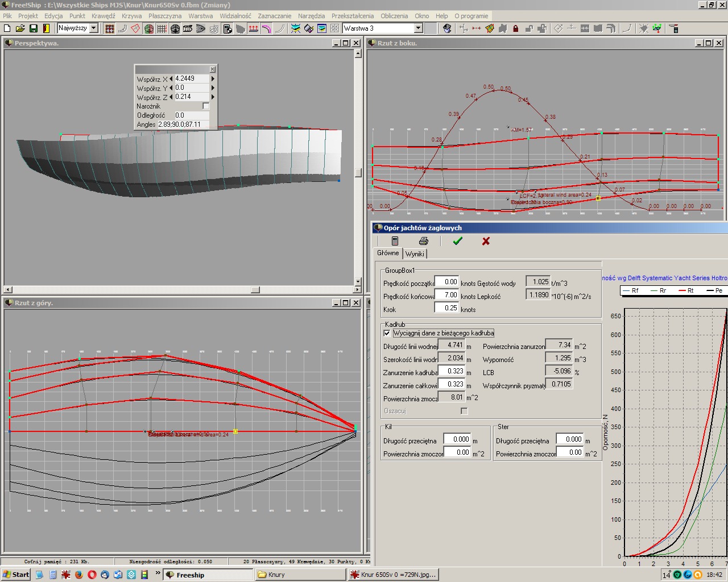
Task: Cancel dialog with the red X icon
Action: (486, 241)
